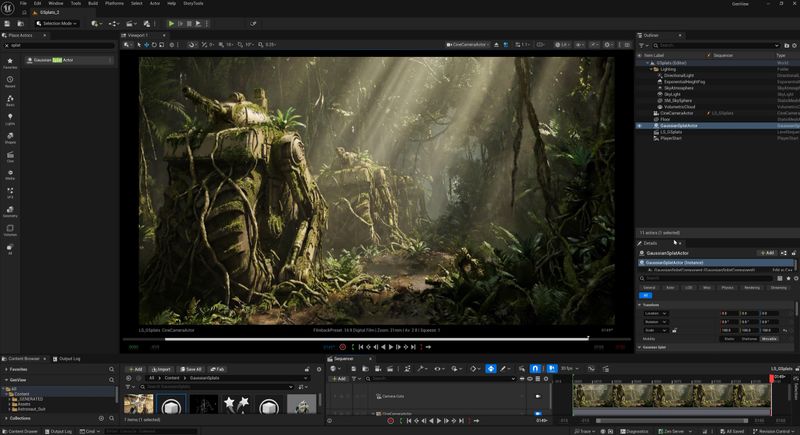
Task: Expand the Collections section in Content Browser
Action: [x=6, y=418]
